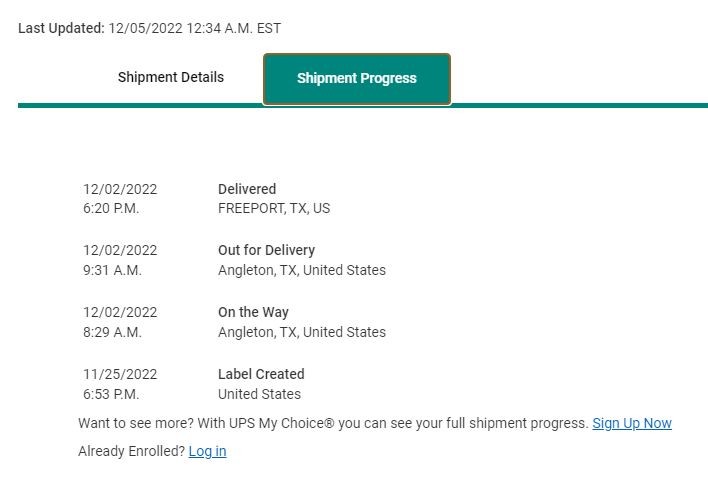Select Angleton location under Out for Delivery

click(301, 270)
